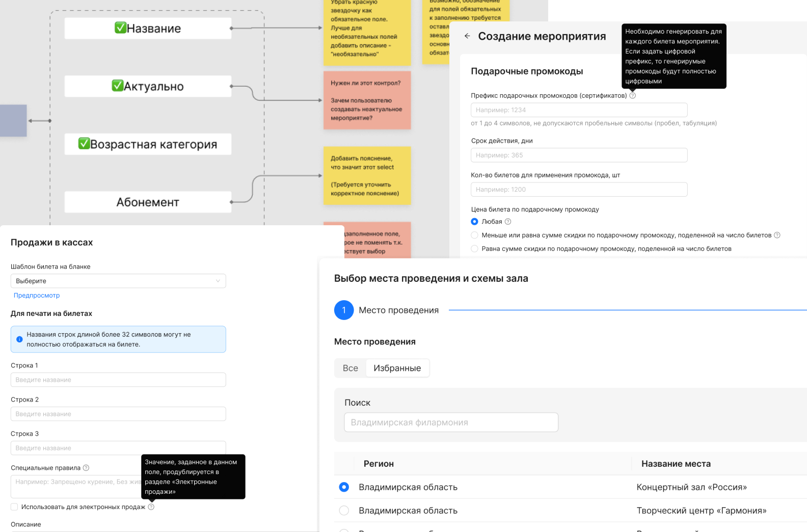
Task: Click Строка 1 name input field
Action: (x=118, y=380)
